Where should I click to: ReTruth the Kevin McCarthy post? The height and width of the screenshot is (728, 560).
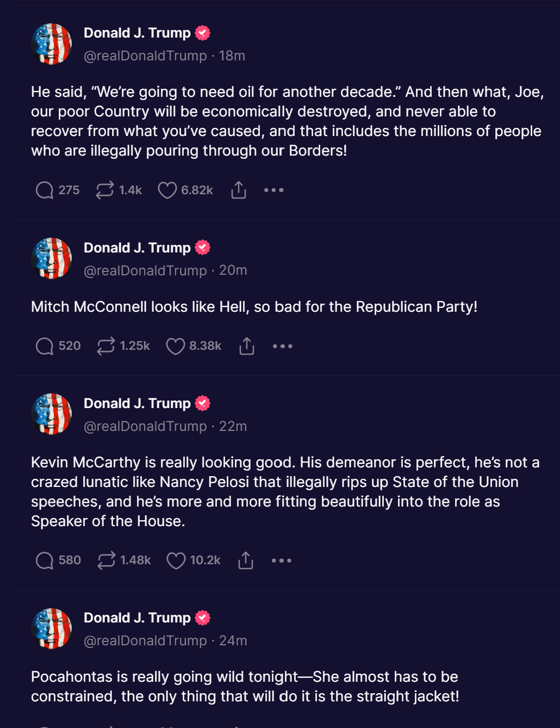(107, 560)
